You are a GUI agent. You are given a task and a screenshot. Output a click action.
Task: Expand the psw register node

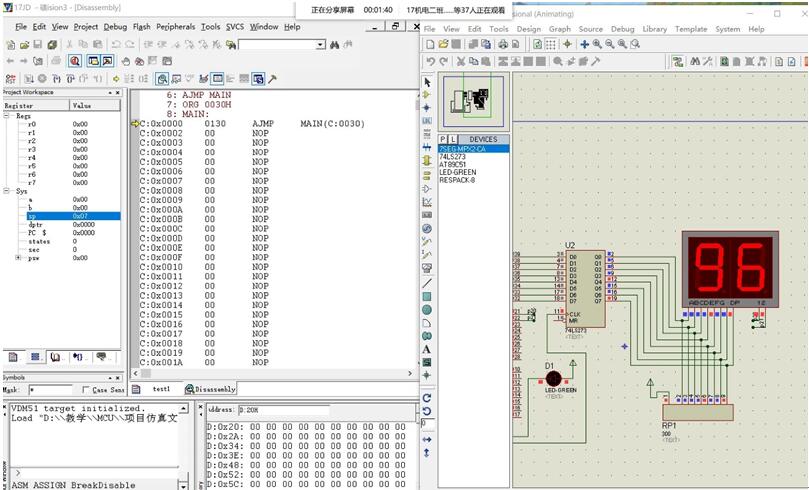(x=20, y=258)
